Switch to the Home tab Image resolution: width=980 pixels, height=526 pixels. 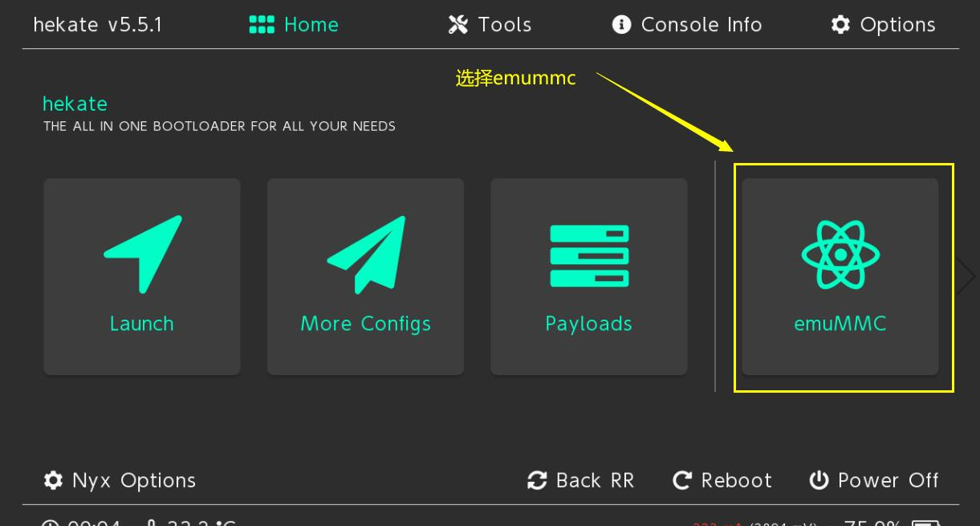click(294, 25)
